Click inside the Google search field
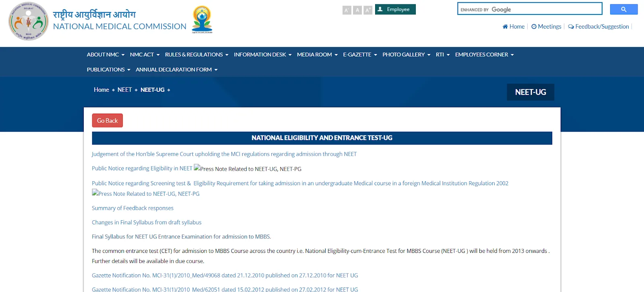Viewport: 644px width, 292px height. [x=530, y=9]
